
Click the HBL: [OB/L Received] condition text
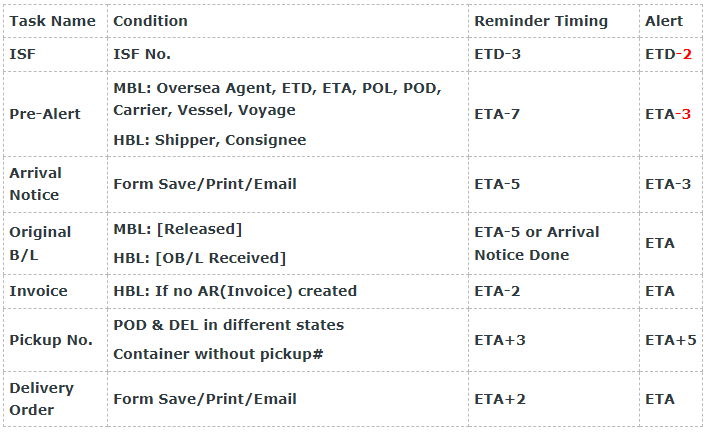(199, 258)
